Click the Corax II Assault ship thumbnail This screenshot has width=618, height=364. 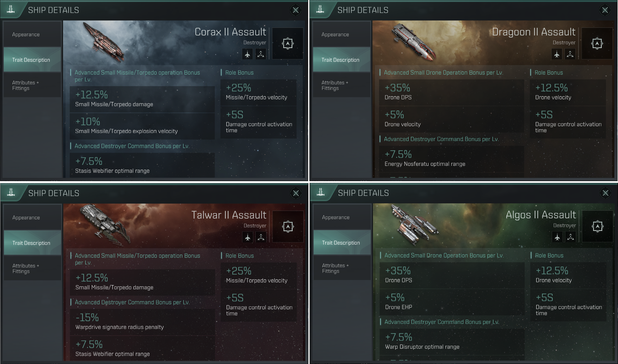[104, 42]
